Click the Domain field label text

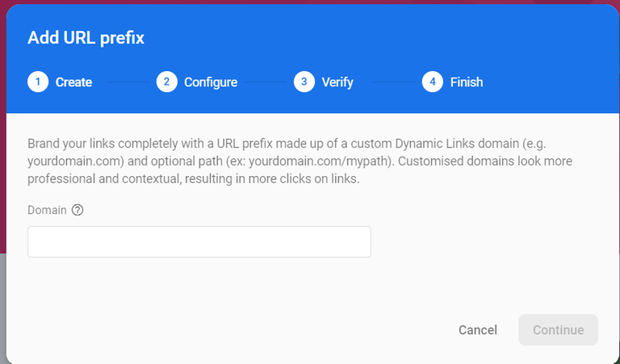coord(47,210)
